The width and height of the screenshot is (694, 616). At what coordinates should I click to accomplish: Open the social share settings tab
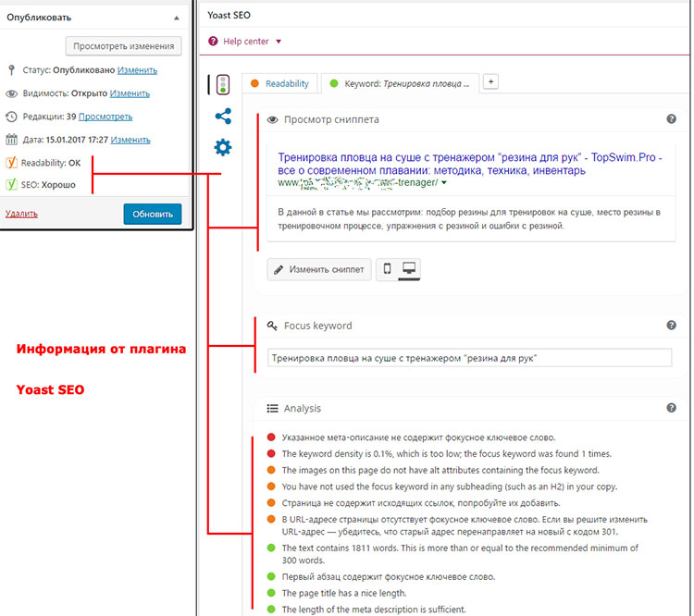point(223,117)
